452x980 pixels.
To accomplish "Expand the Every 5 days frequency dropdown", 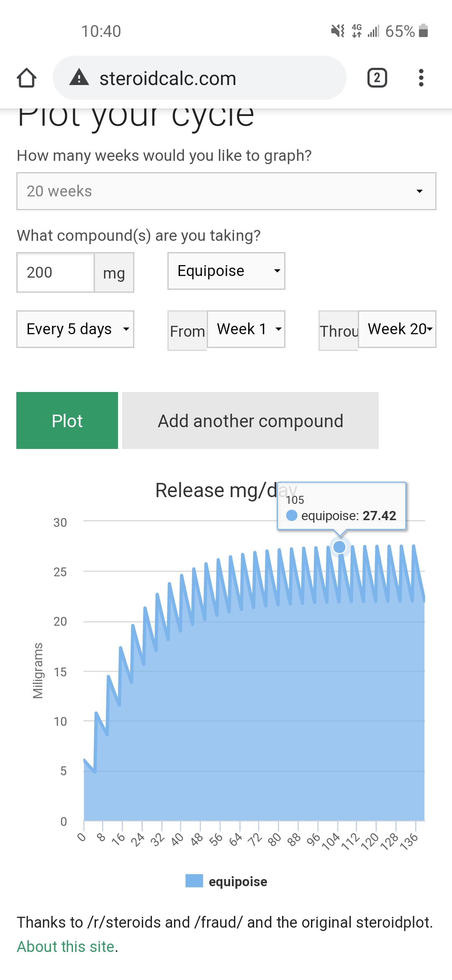I will click(75, 329).
